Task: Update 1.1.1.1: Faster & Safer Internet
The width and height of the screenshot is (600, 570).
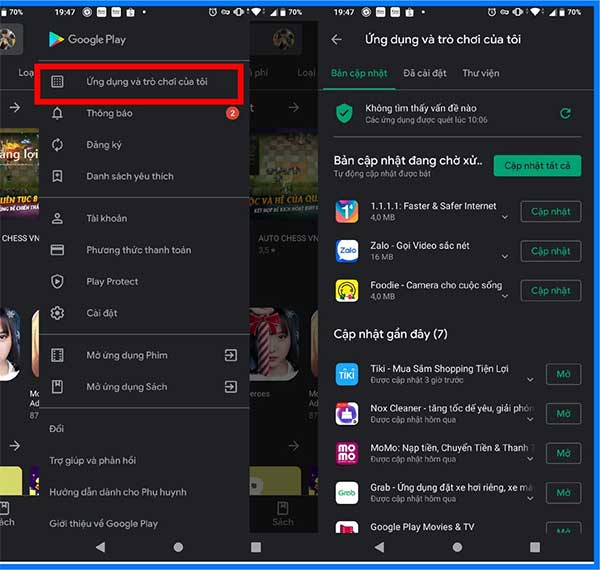Action: pos(551,212)
